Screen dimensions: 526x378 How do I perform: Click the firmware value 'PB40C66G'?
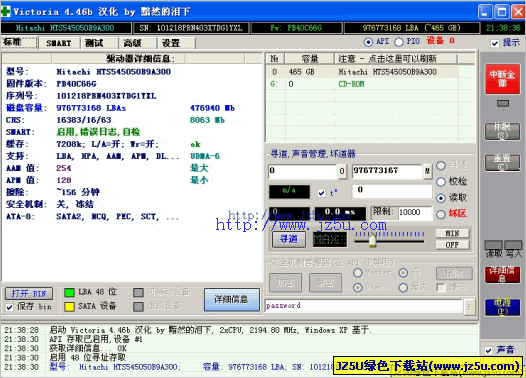coord(76,84)
